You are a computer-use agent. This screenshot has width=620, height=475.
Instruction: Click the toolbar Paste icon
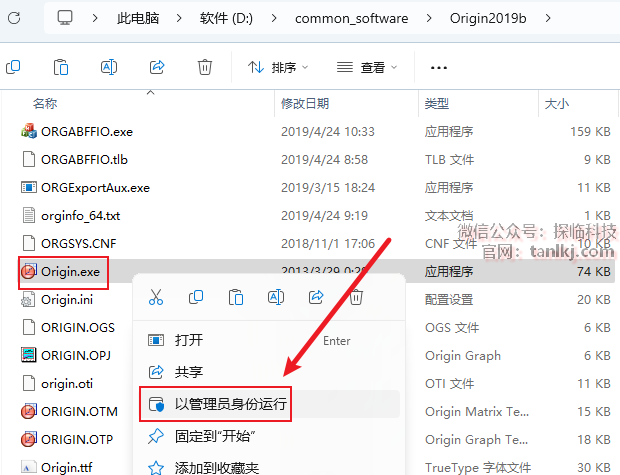coord(61,67)
